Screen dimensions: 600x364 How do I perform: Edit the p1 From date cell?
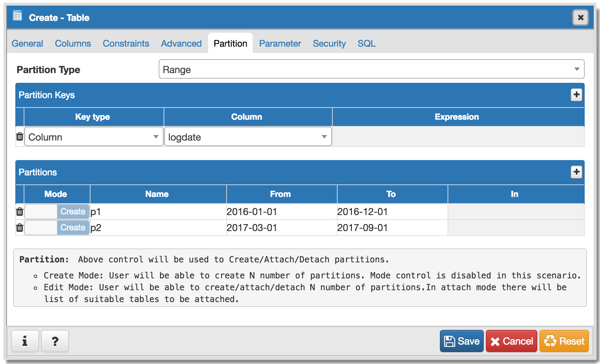click(281, 212)
